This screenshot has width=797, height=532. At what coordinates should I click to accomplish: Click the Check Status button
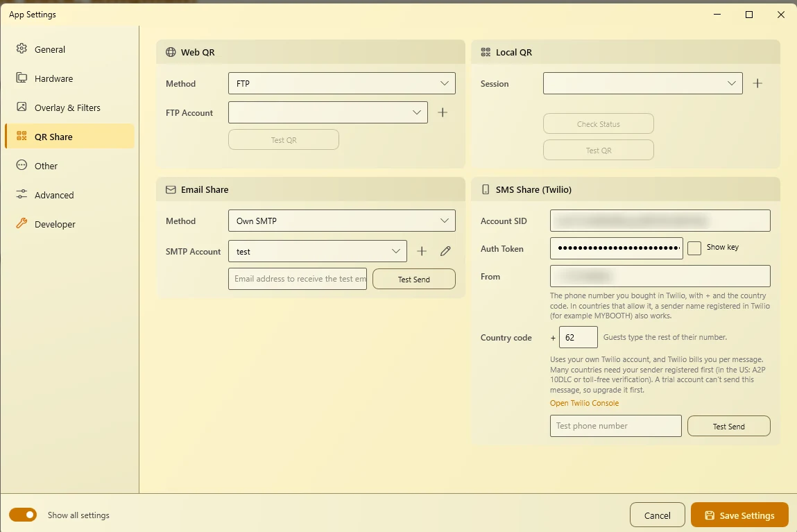598,123
